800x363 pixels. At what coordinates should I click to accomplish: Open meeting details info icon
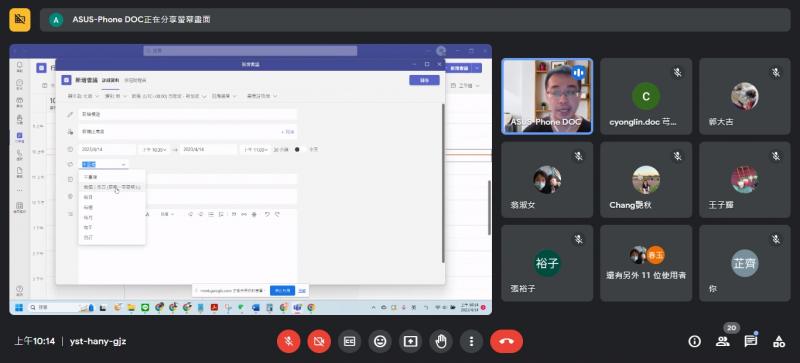tap(694, 342)
